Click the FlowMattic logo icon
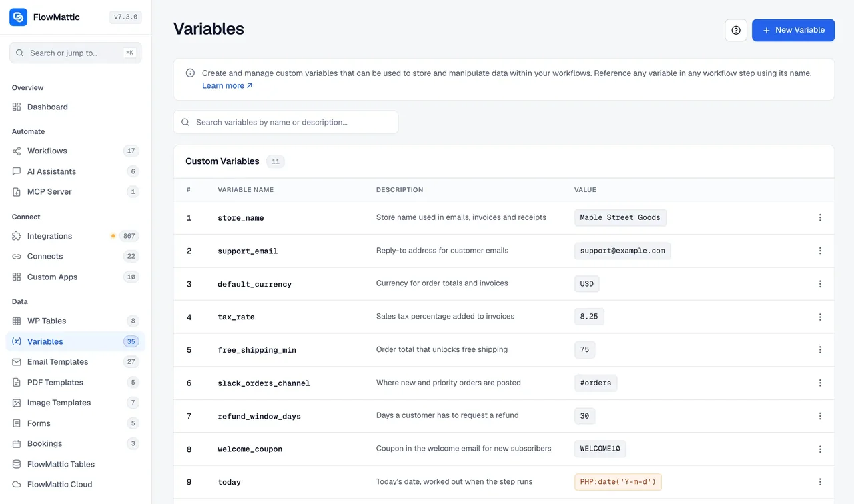854x504 pixels. pyautogui.click(x=19, y=17)
